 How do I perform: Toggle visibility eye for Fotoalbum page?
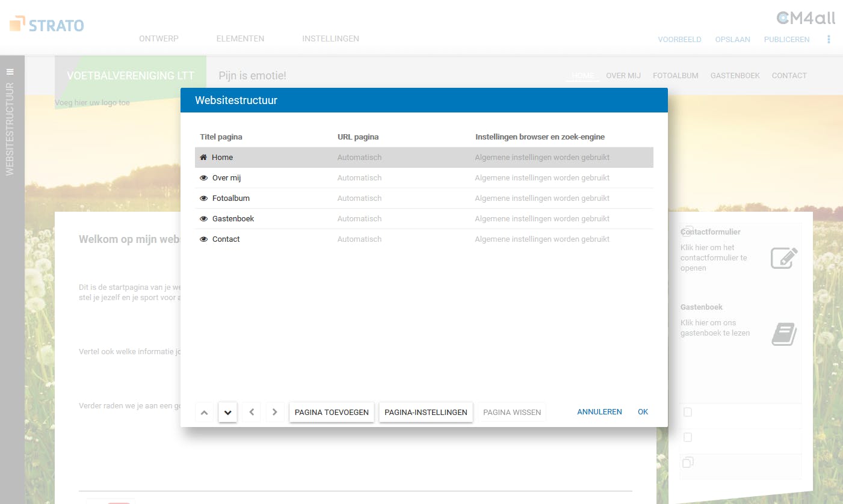(203, 198)
